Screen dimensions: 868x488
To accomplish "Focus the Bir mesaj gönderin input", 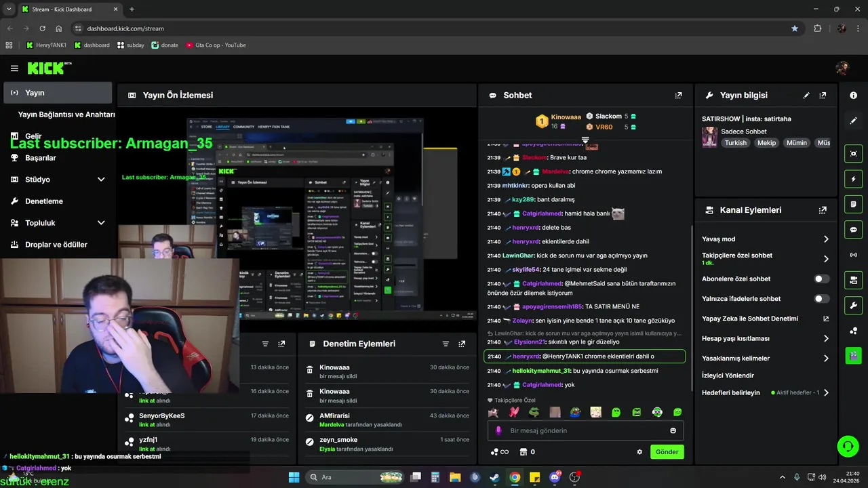I will coord(585,430).
